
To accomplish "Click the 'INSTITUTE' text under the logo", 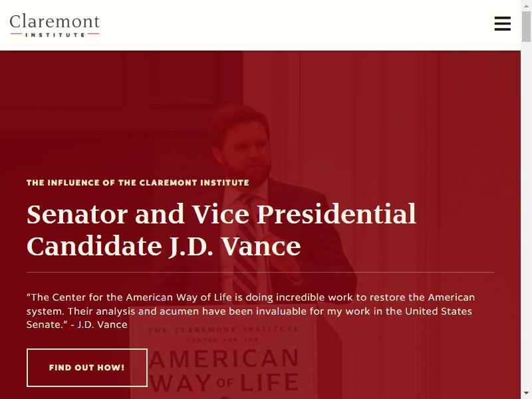I will coord(55,35).
